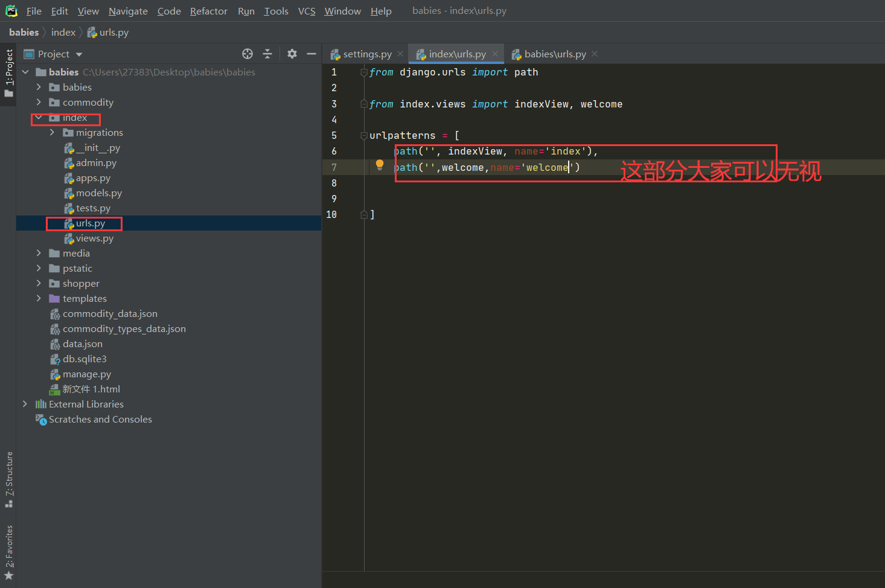Expand the pstatic folder
Viewport: 885px width, 588px height.
click(39, 268)
